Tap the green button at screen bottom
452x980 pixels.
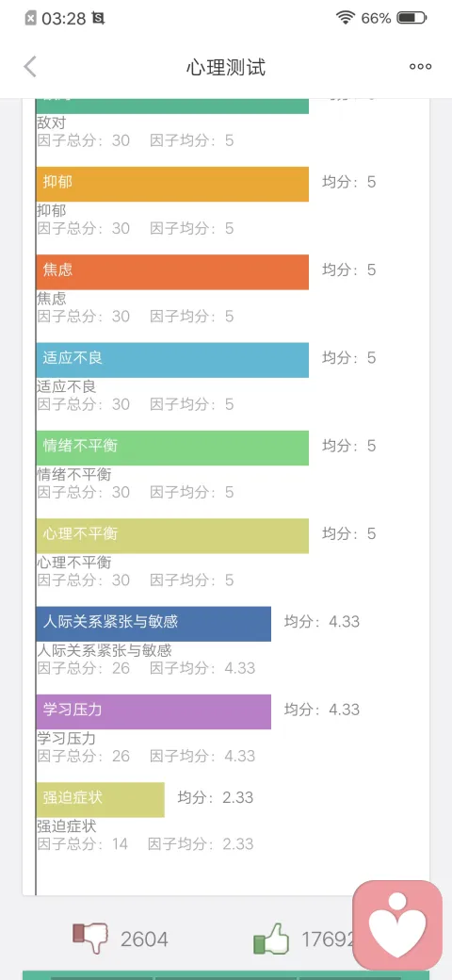coord(226,975)
